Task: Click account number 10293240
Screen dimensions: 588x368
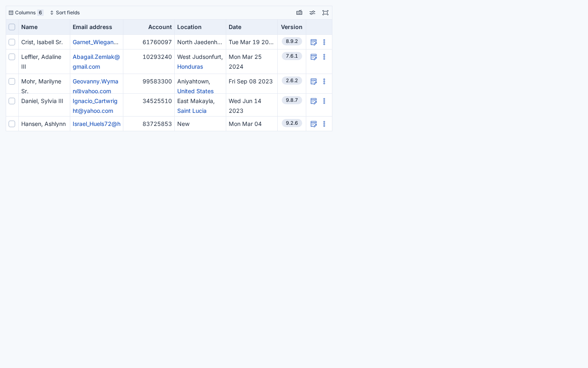Action: pyautogui.click(x=157, y=57)
